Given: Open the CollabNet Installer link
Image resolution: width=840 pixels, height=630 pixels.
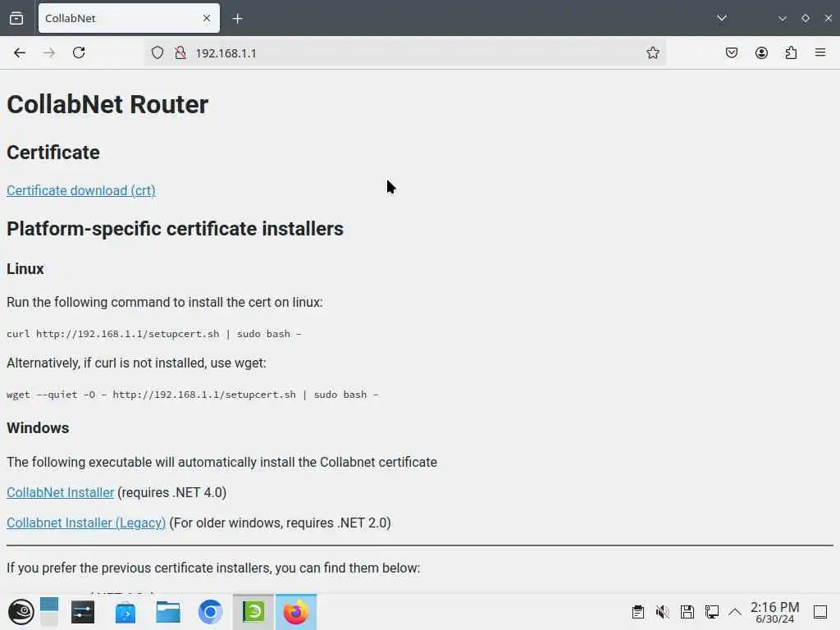Looking at the screenshot, I should pyautogui.click(x=60, y=492).
